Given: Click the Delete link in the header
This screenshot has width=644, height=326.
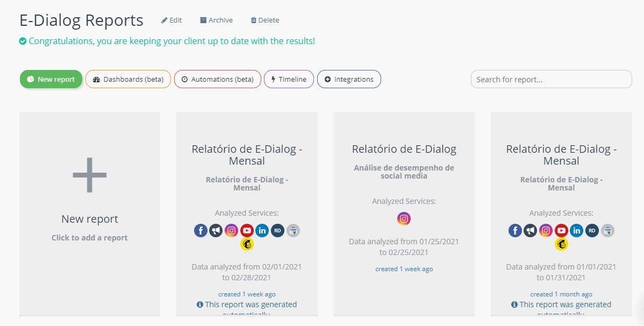Looking at the screenshot, I should click(x=264, y=20).
